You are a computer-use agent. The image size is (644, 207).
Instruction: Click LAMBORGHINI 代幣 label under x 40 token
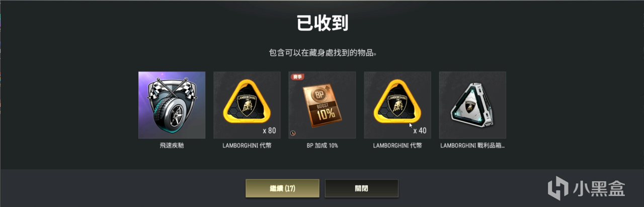point(397,146)
